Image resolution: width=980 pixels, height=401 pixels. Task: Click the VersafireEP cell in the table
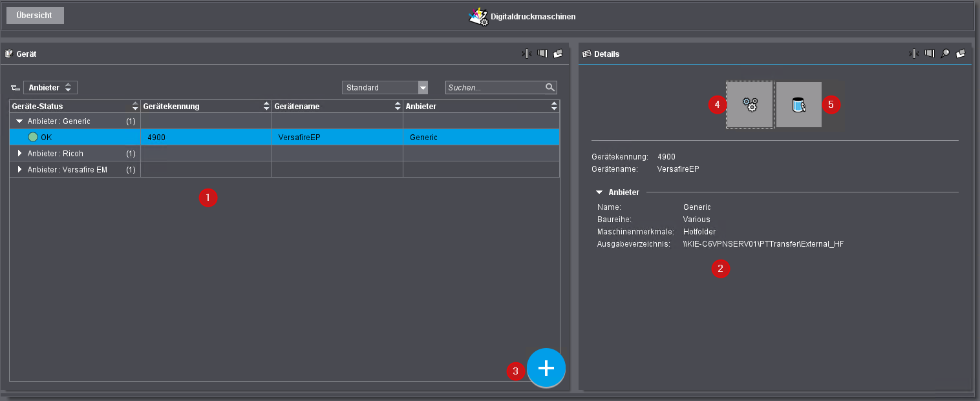pyautogui.click(x=337, y=137)
